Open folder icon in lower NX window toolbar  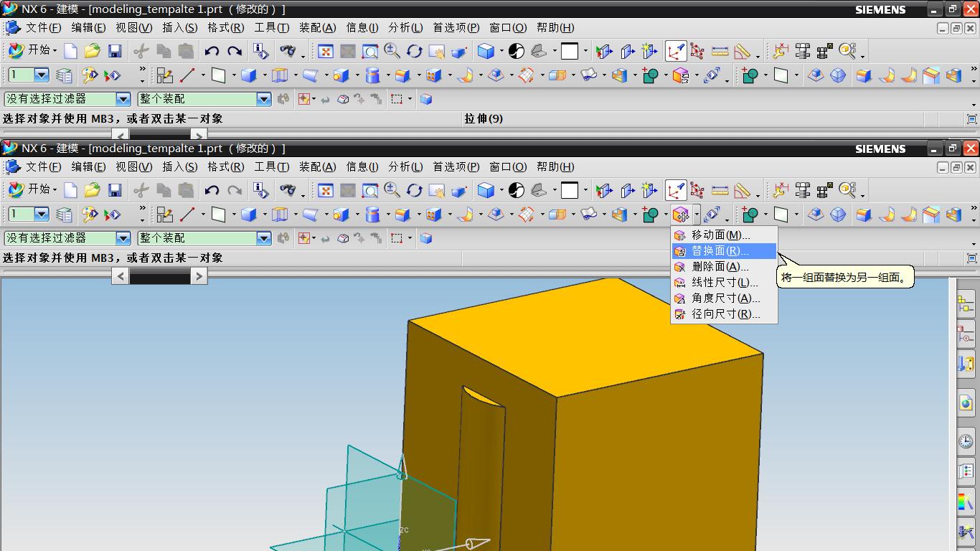tap(92, 190)
